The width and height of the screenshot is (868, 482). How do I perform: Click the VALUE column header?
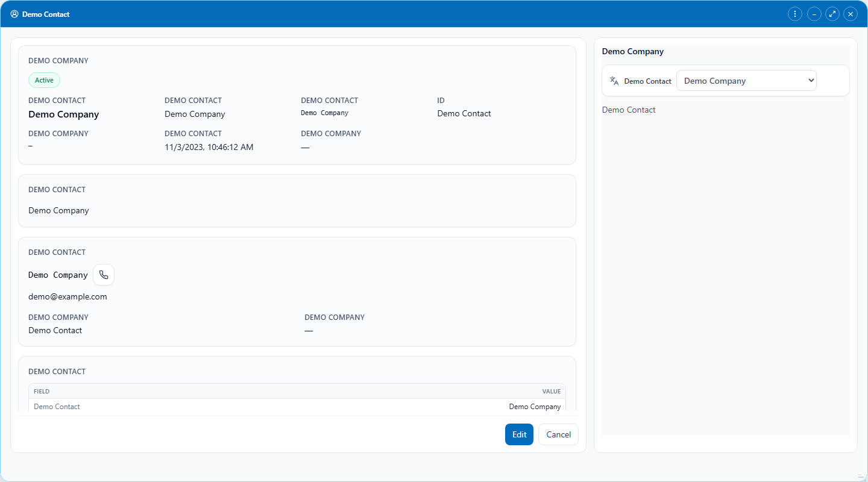551,392
